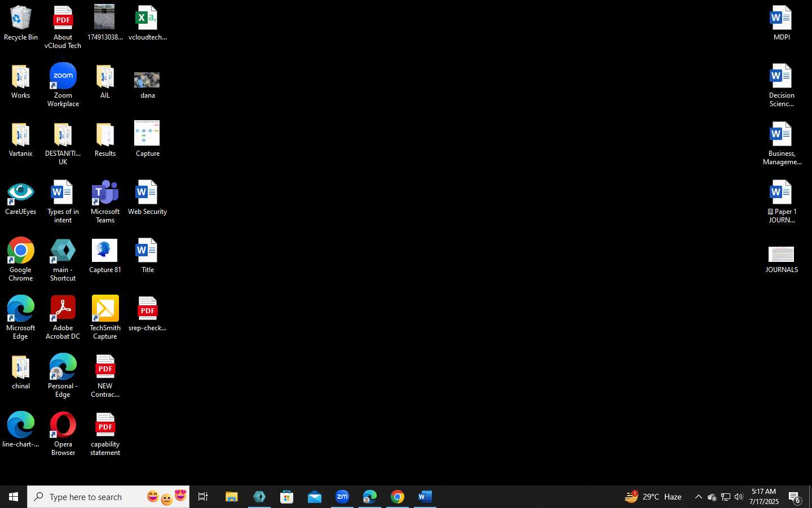Open weather widget 29°C Haze
Image resolution: width=812 pixels, height=508 pixels.
(654, 497)
